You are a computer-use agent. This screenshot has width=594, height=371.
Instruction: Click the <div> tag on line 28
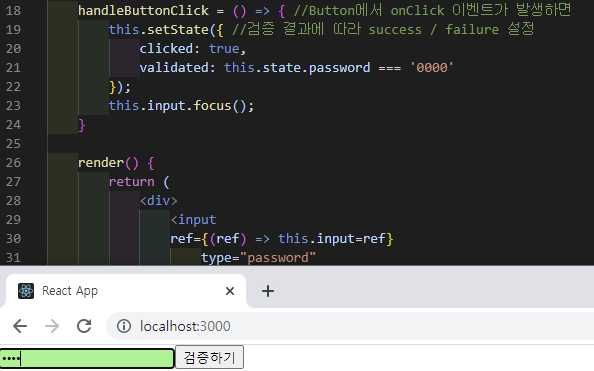coord(158,200)
